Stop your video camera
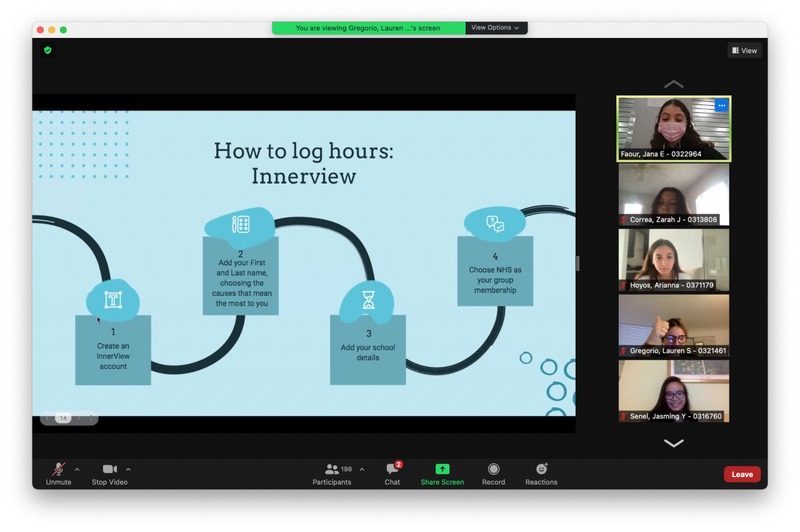Viewport: 800px width, 532px height. click(x=110, y=474)
